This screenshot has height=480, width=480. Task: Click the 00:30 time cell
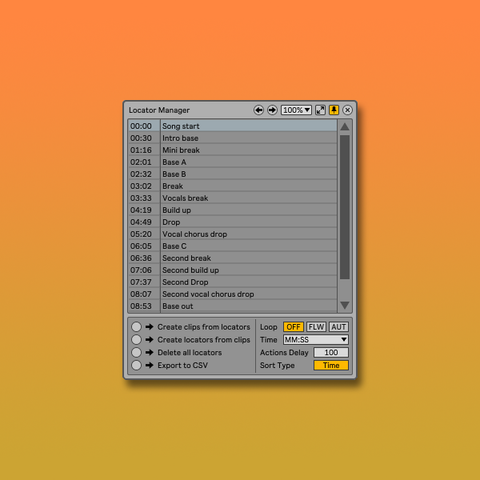144,138
